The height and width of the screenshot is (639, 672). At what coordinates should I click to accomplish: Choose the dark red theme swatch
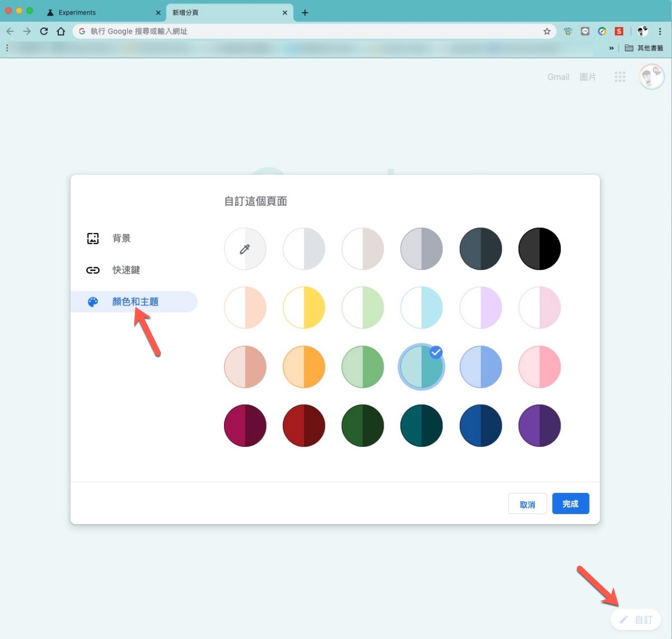(x=304, y=426)
